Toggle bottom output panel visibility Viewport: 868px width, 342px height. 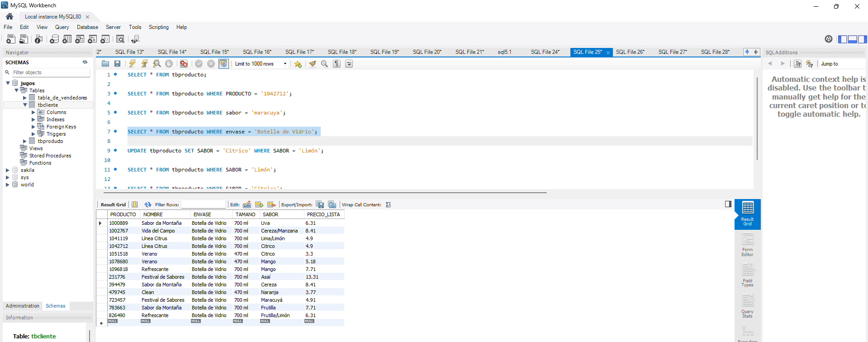point(852,39)
